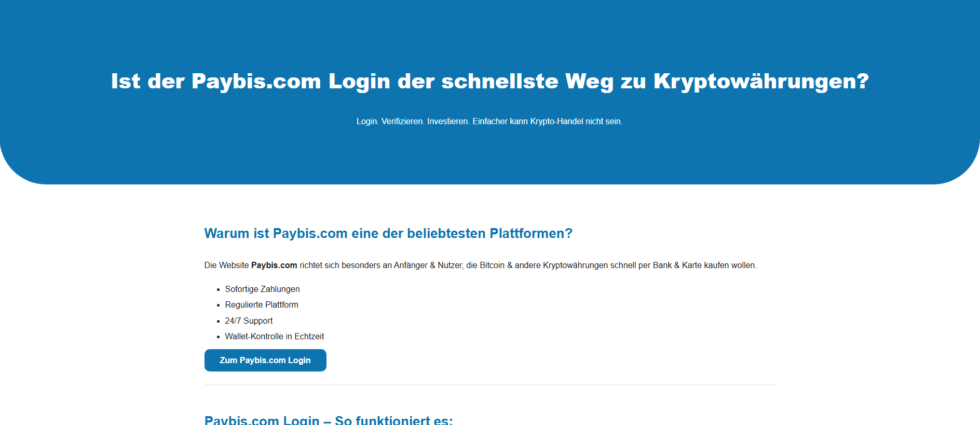Image resolution: width=980 pixels, height=425 pixels.
Task: Click the '24/7 Support' list item
Action: [249, 321]
